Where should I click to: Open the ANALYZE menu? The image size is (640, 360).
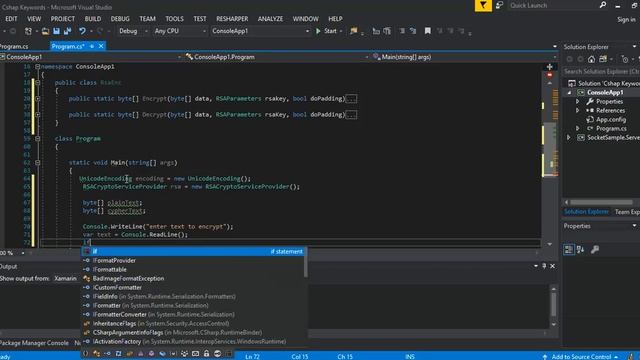[270, 19]
